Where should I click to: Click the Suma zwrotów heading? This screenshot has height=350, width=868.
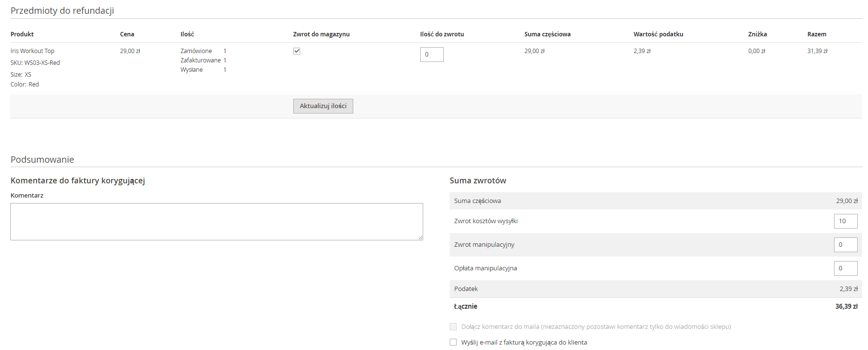[x=478, y=181]
